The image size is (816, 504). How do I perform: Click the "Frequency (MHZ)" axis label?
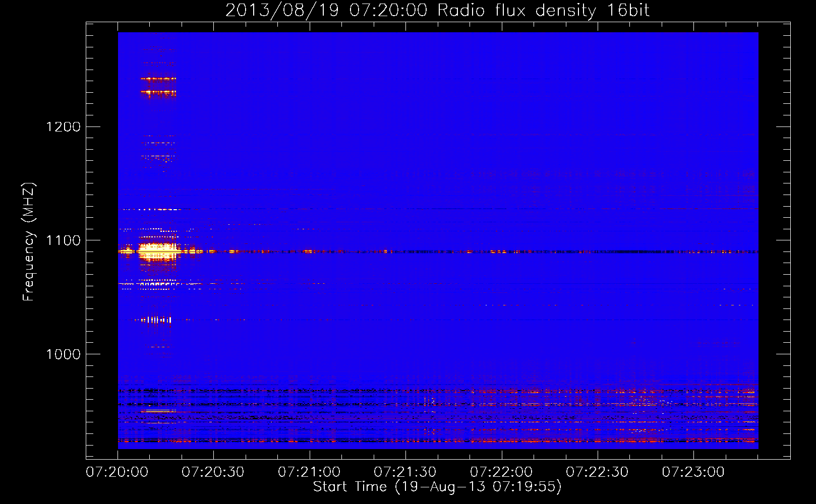[29, 242]
